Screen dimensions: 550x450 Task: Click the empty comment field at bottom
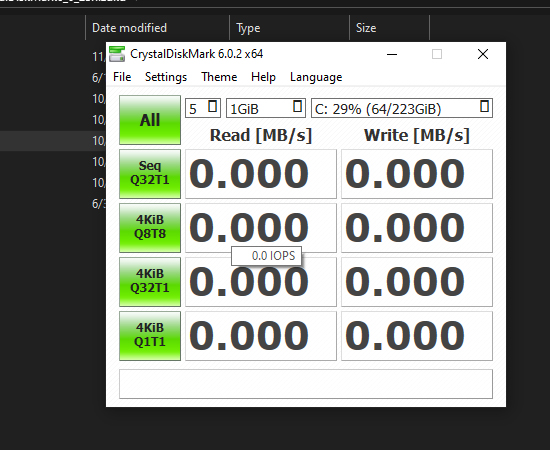pos(306,384)
